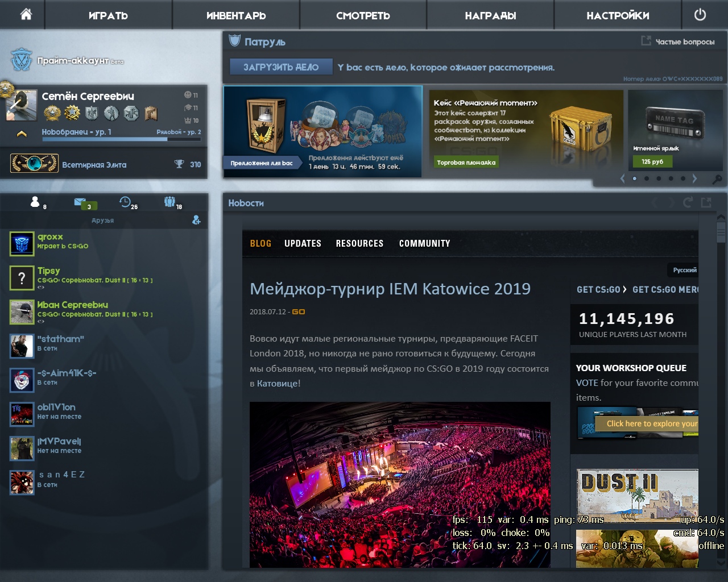Select the last store carousel page dot

point(682,178)
